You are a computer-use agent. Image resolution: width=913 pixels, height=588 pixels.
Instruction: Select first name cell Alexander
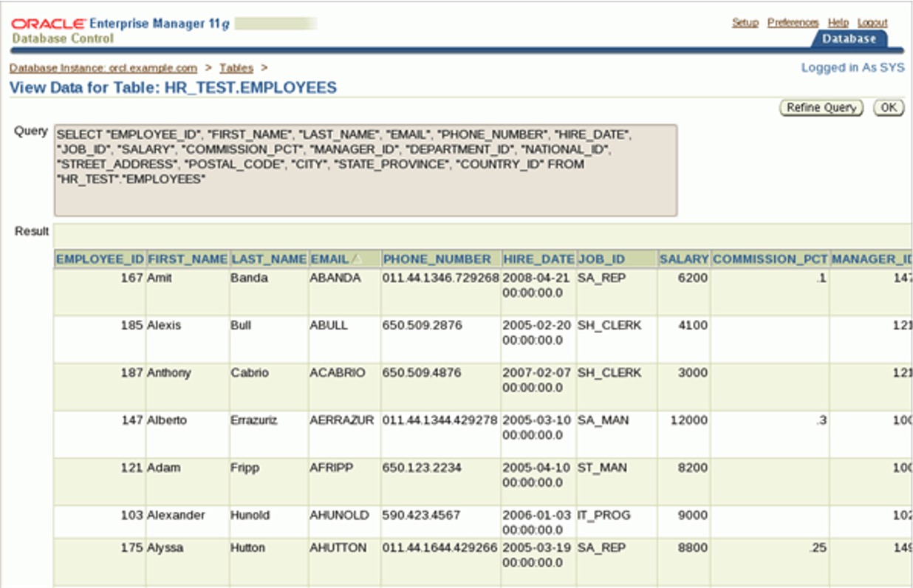(x=176, y=515)
